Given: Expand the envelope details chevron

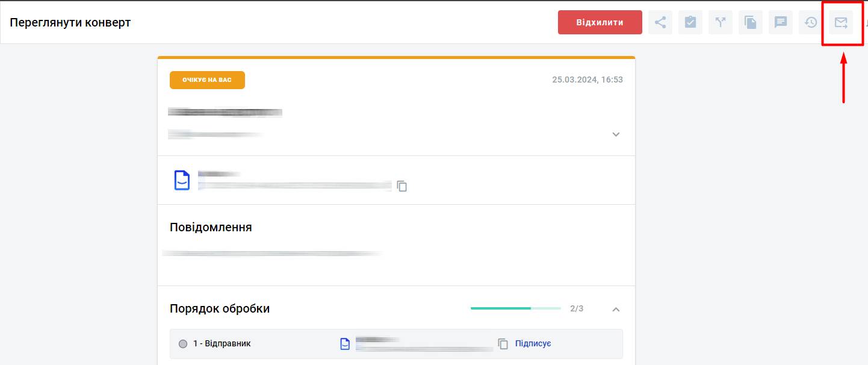Looking at the screenshot, I should (x=616, y=134).
